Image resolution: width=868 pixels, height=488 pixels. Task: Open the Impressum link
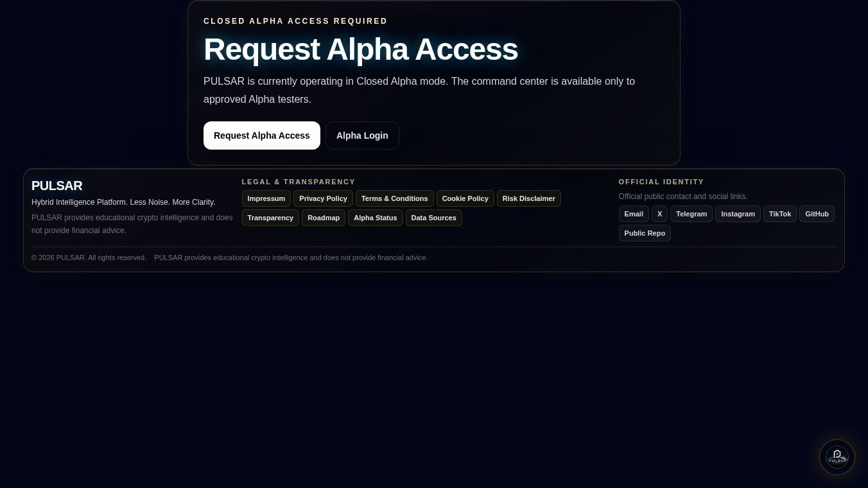266,198
